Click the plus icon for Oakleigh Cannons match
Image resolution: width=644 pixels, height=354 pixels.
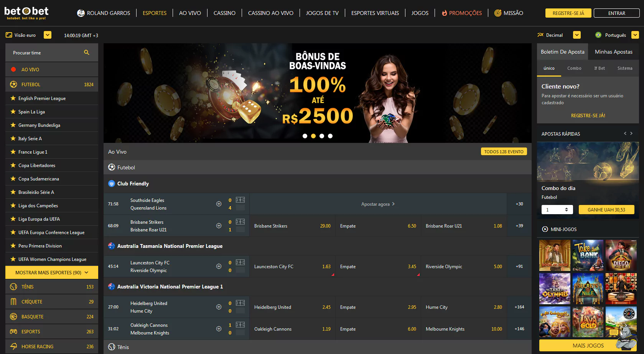click(219, 329)
